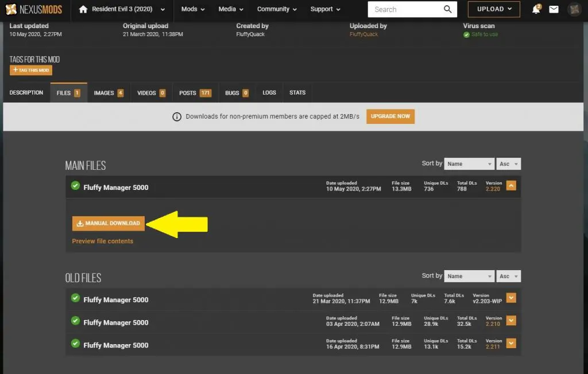The image size is (588, 374).
Task: Click the Manual Download button
Action: (109, 223)
